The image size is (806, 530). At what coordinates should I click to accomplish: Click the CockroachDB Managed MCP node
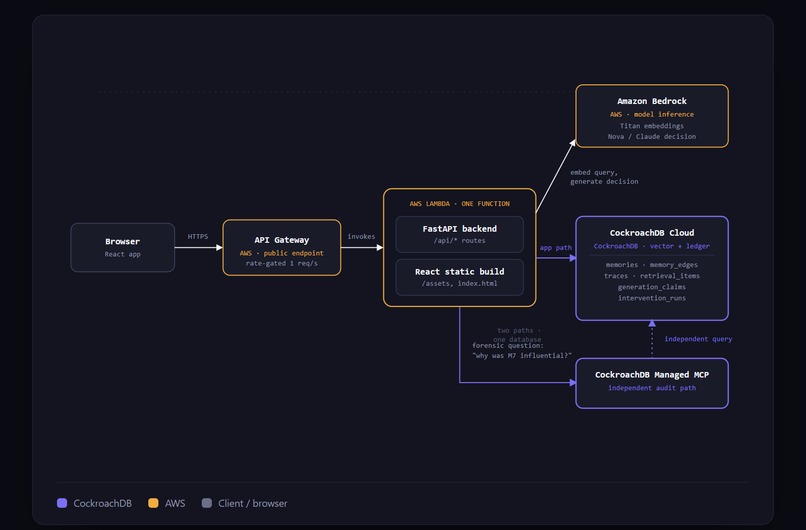[x=652, y=383]
